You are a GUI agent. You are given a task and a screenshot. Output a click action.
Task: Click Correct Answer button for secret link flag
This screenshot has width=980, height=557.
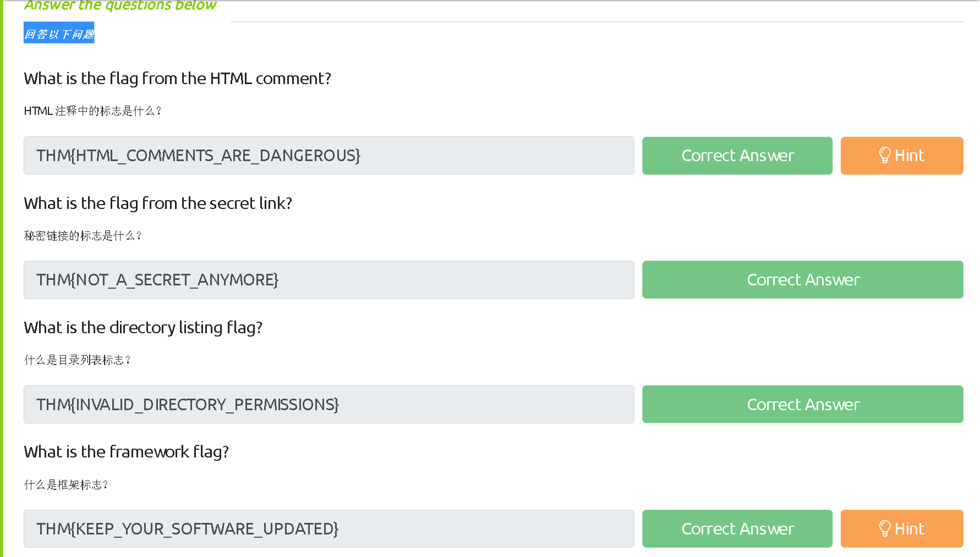[802, 280]
